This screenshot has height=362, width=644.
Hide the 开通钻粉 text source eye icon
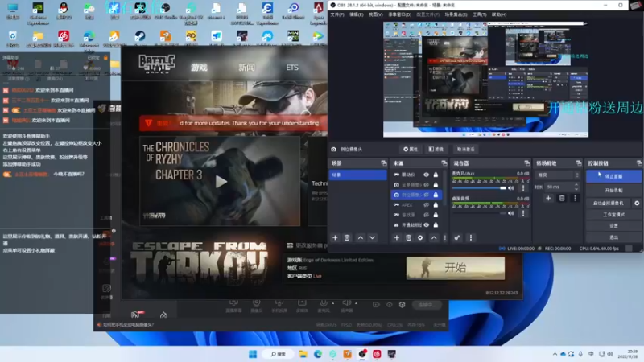click(x=427, y=225)
